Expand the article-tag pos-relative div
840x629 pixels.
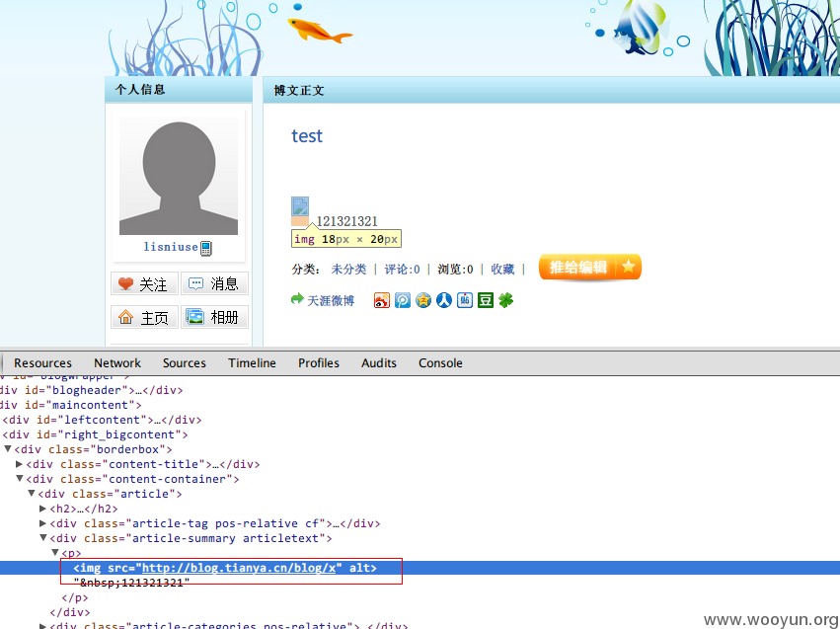click(x=42, y=523)
